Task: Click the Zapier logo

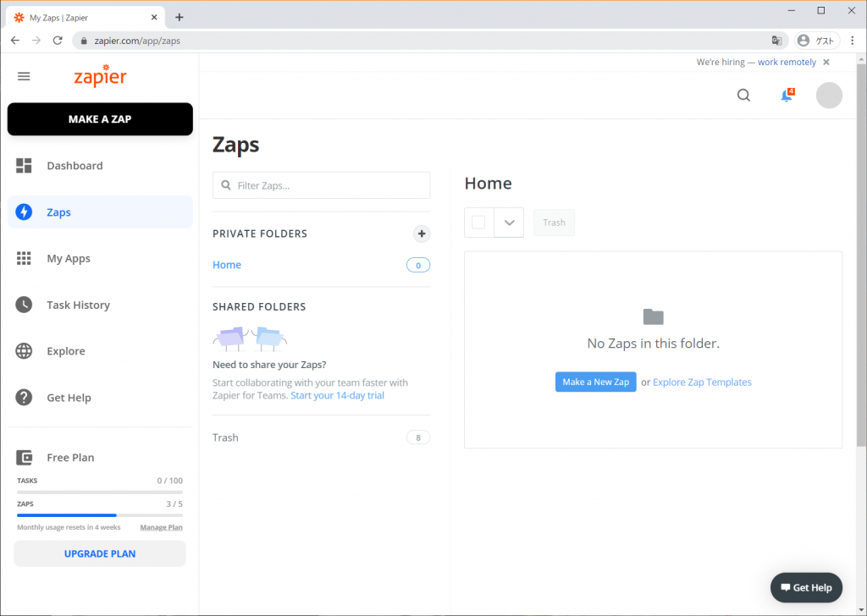Action: click(100, 76)
